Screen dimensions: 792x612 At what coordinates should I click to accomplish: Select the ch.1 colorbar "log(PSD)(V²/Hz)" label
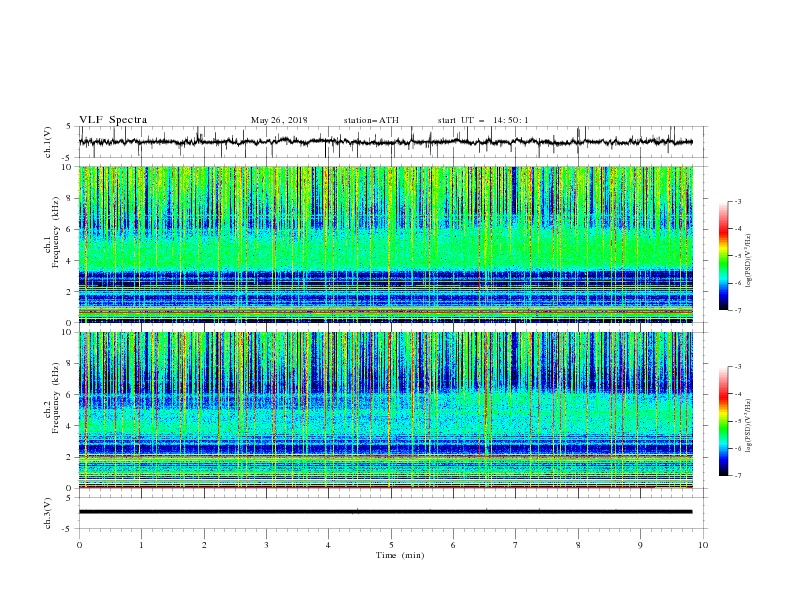[748, 261]
